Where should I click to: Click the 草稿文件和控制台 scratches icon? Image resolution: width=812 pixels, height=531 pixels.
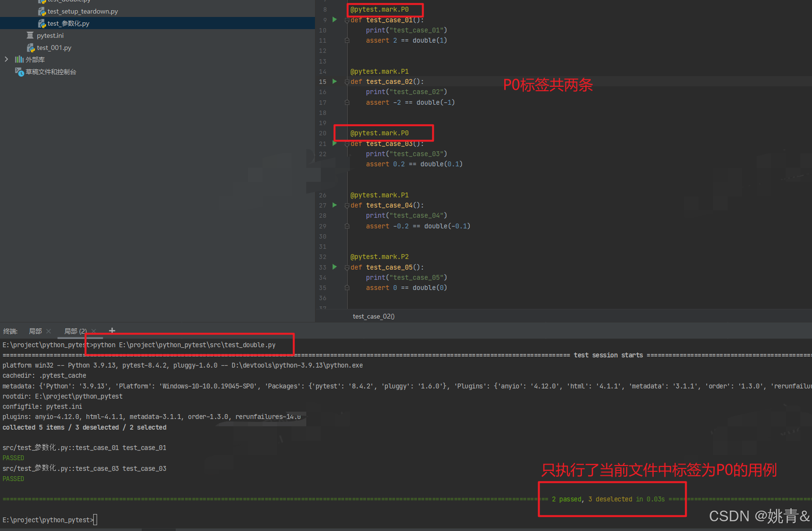pos(19,72)
